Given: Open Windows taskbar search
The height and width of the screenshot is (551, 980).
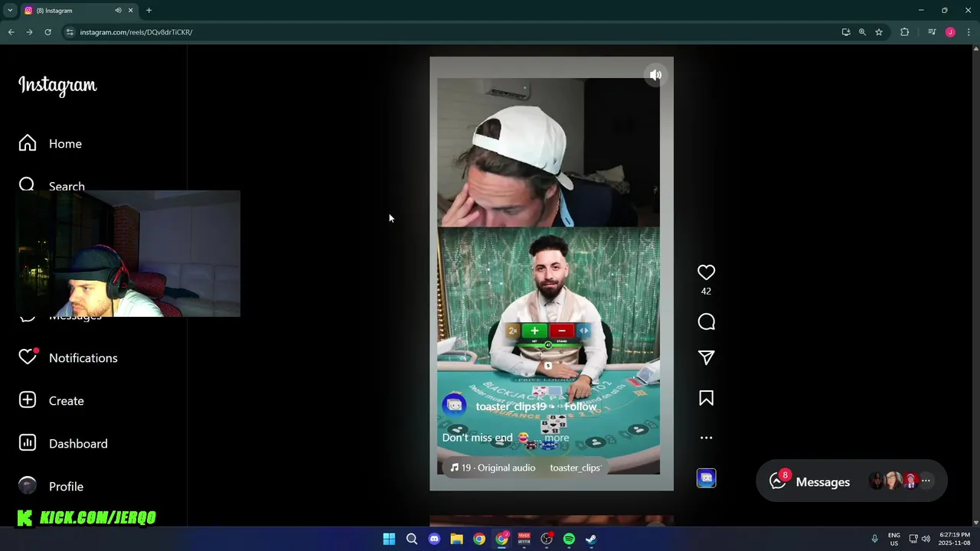Looking at the screenshot, I should [x=412, y=539].
